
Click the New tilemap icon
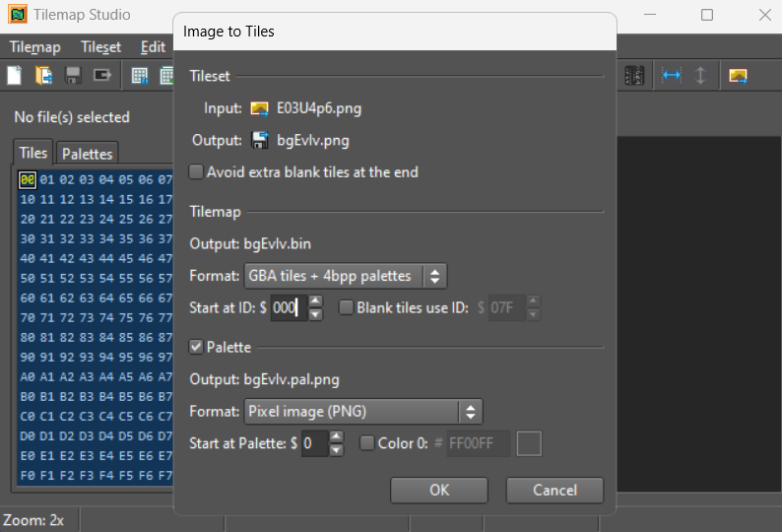[x=15, y=76]
